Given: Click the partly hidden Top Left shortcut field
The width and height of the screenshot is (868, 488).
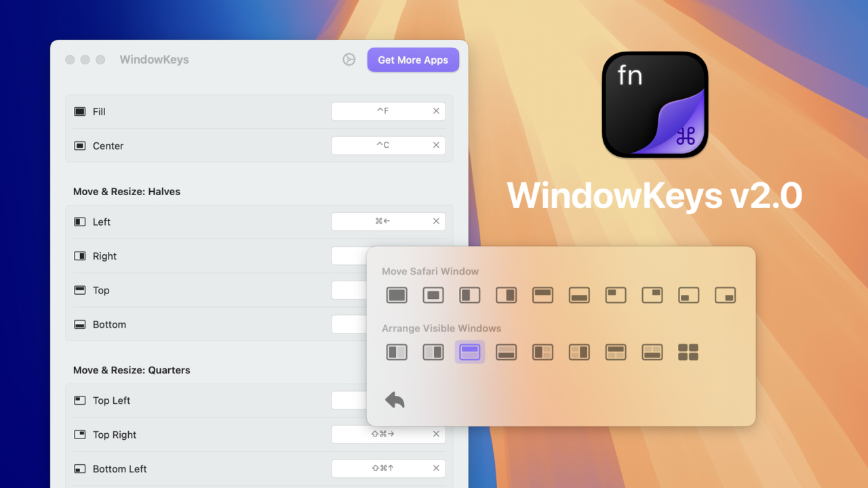Looking at the screenshot, I should pyautogui.click(x=349, y=400).
